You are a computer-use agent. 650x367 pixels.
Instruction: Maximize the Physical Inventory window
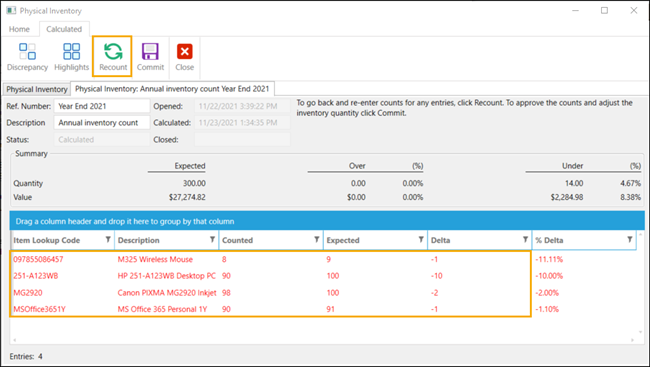click(x=604, y=10)
